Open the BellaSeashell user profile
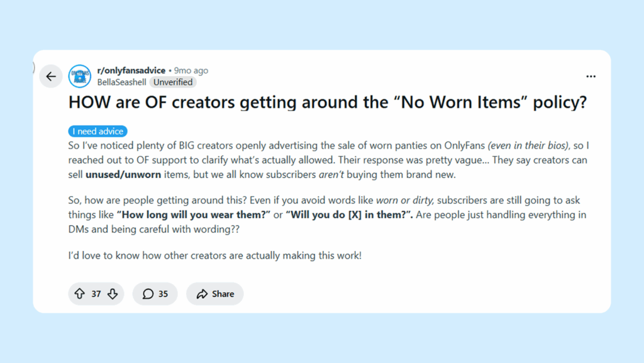644x363 pixels. (x=121, y=82)
